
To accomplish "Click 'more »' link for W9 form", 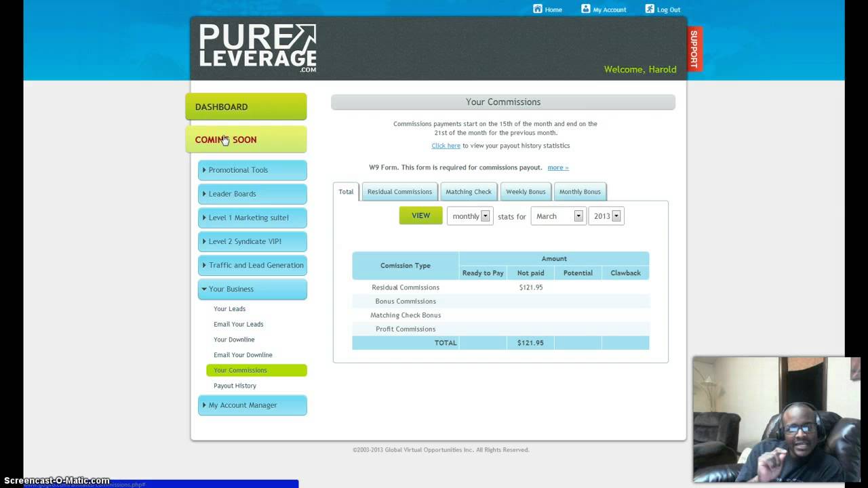I will [x=558, y=167].
